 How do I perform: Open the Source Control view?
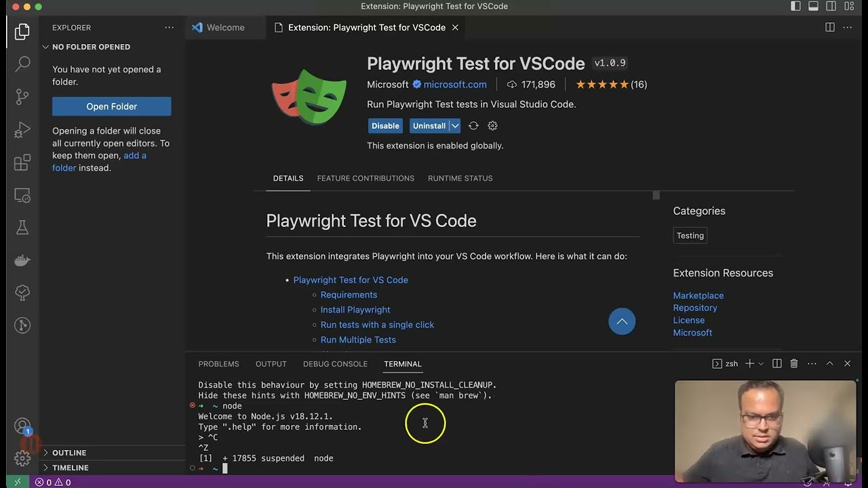[x=22, y=96]
